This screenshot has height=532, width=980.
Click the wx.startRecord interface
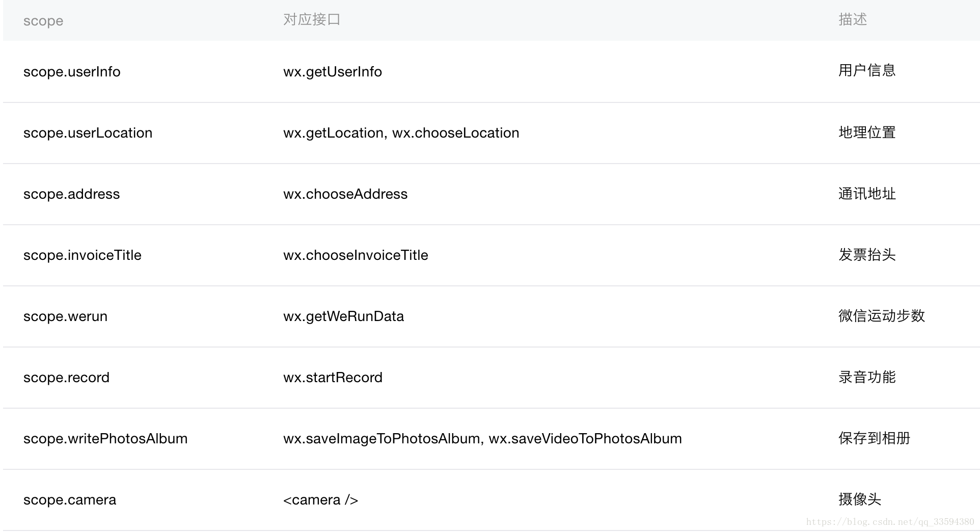333,378
